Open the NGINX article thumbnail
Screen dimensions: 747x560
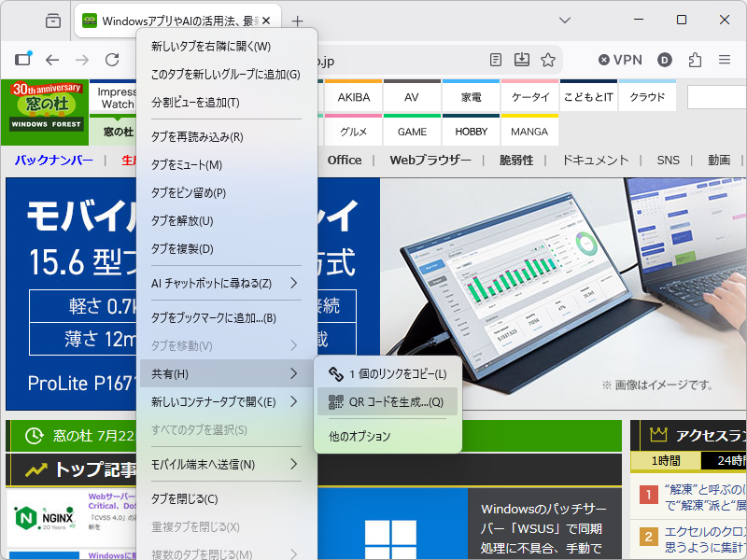click(x=45, y=518)
